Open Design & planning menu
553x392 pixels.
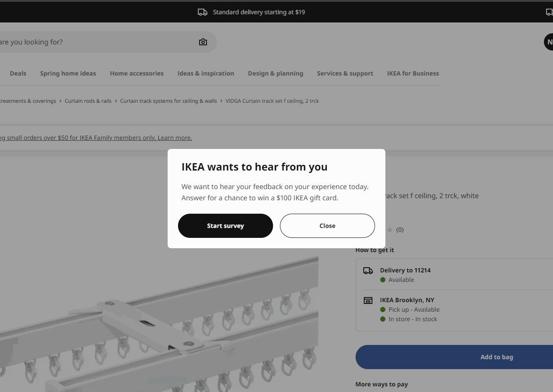point(276,73)
